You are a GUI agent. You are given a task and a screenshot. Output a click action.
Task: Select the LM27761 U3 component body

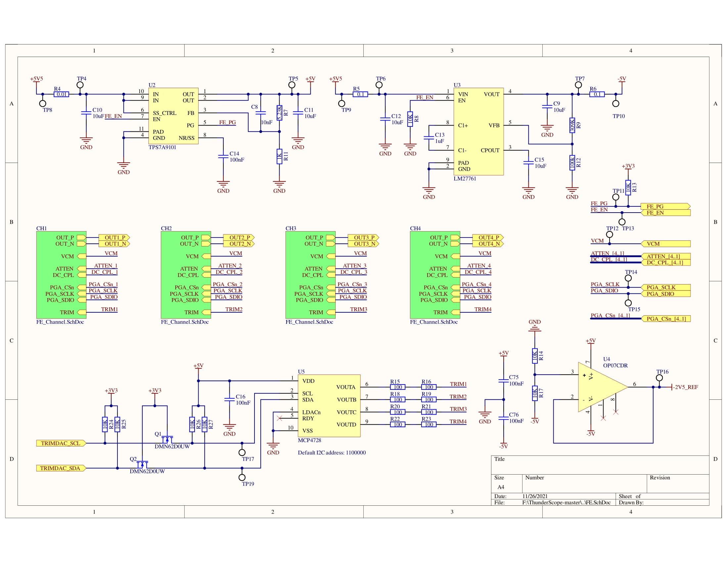click(x=478, y=131)
